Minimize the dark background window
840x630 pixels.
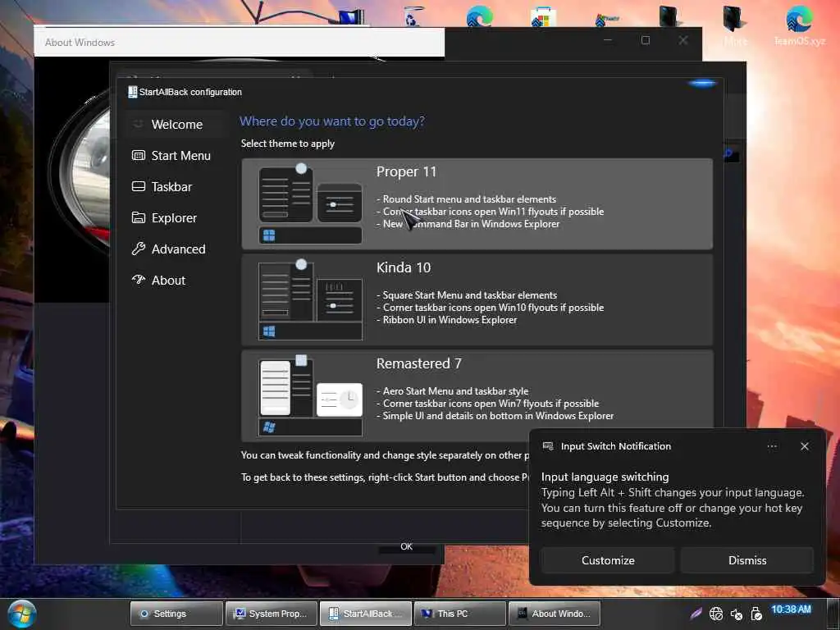(x=608, y=40)
